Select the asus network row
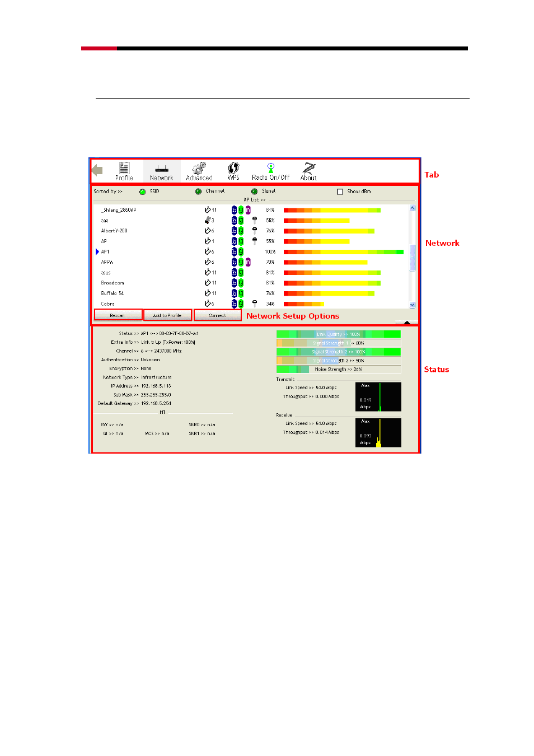Screen dimensions: 534x756 point(252,273)
